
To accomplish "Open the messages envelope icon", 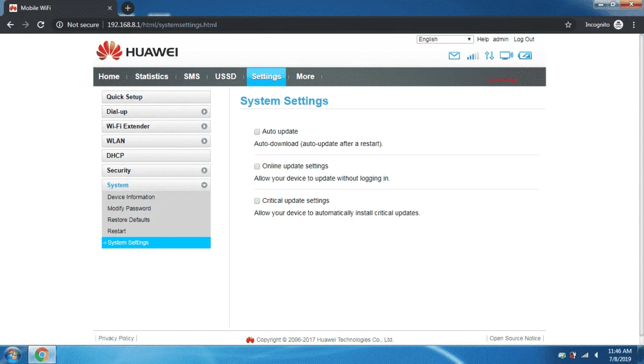I will (455, 55).
